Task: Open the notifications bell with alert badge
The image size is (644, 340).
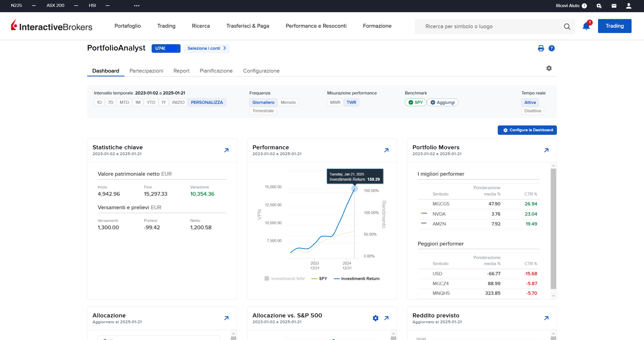Action: [586, 26]
